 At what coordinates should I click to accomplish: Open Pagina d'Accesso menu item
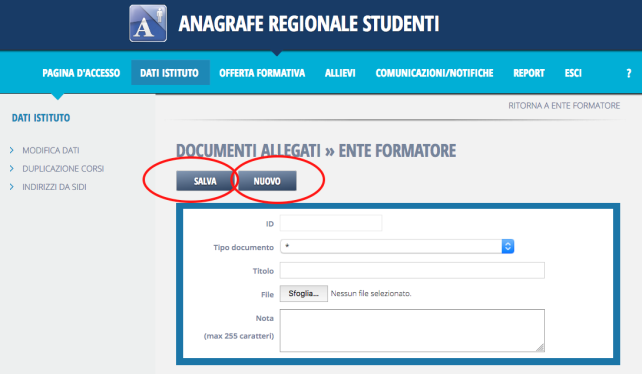click(x=81, y=73)
